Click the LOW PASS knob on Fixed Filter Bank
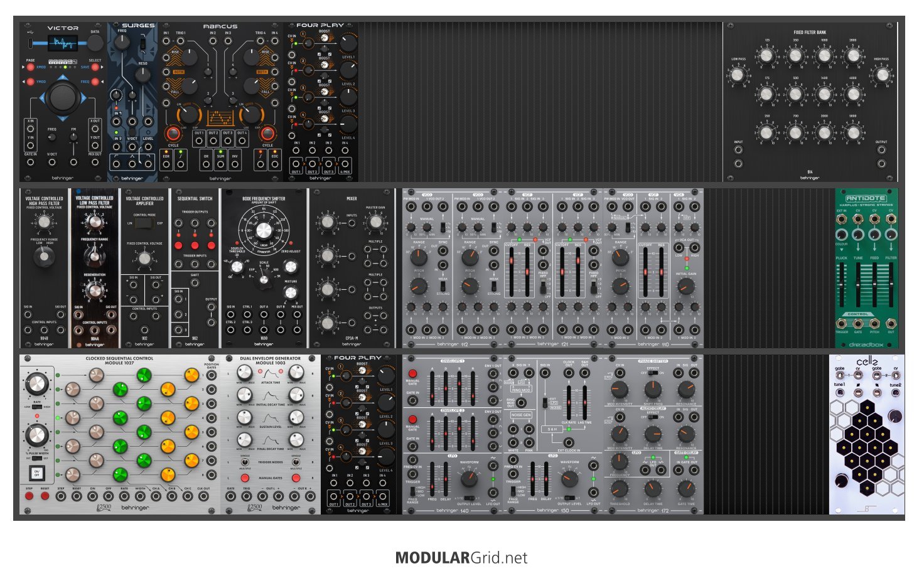The width and height of the screenshot is (924, 571). tap(738, 75)
